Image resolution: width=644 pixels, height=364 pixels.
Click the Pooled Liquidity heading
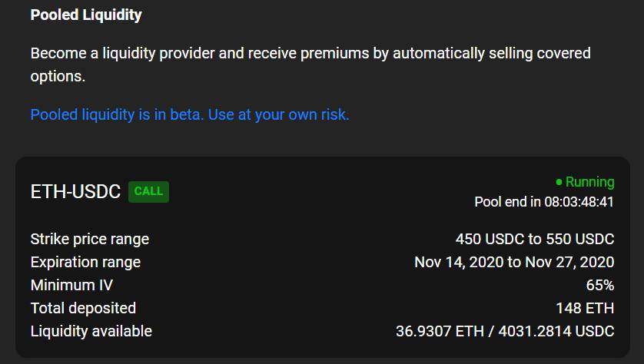(x=86, y=15)
